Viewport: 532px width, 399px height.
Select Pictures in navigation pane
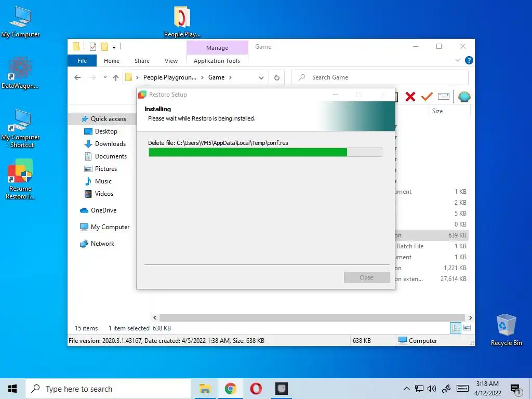(100, 169)
